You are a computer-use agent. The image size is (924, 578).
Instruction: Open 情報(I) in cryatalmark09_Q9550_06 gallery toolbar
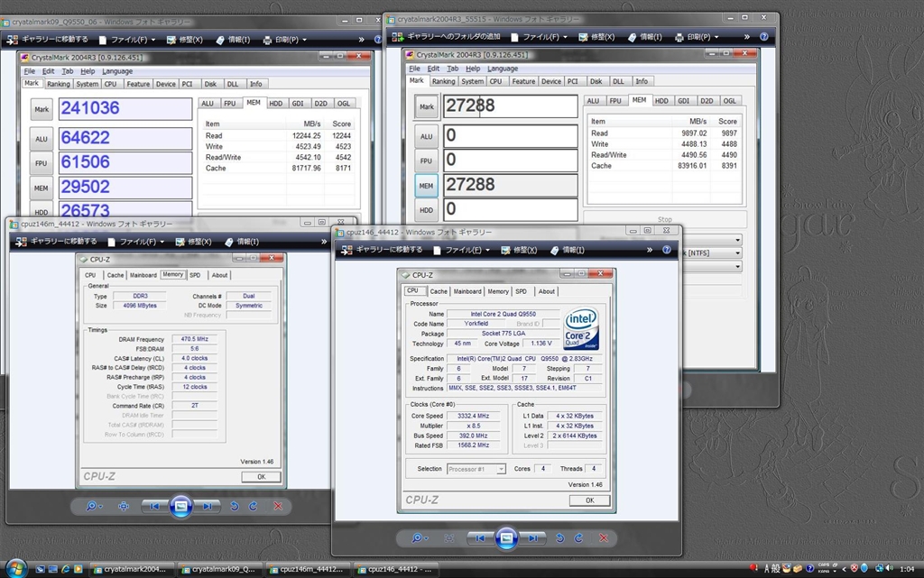click(x=233, y=40)
